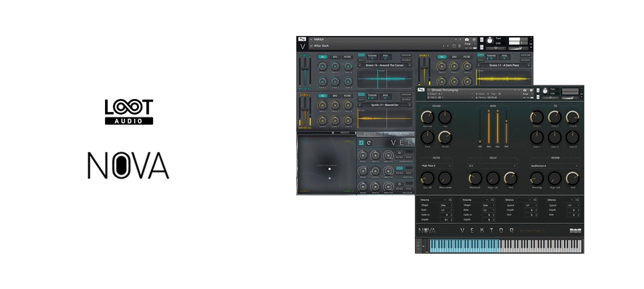Click the Filter button in Source 1
This screenshot has width=644, height=289.
point(348,57)
